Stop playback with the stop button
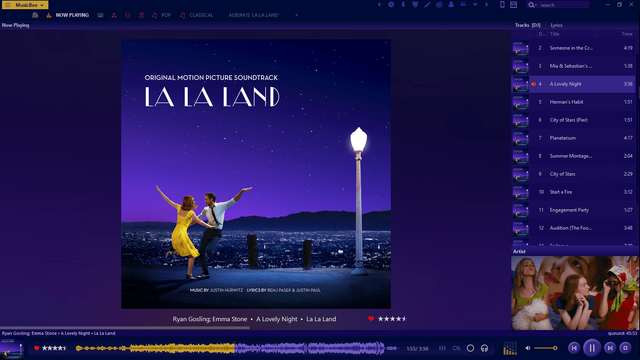This screenshot has height=360, width=640. 625,348
